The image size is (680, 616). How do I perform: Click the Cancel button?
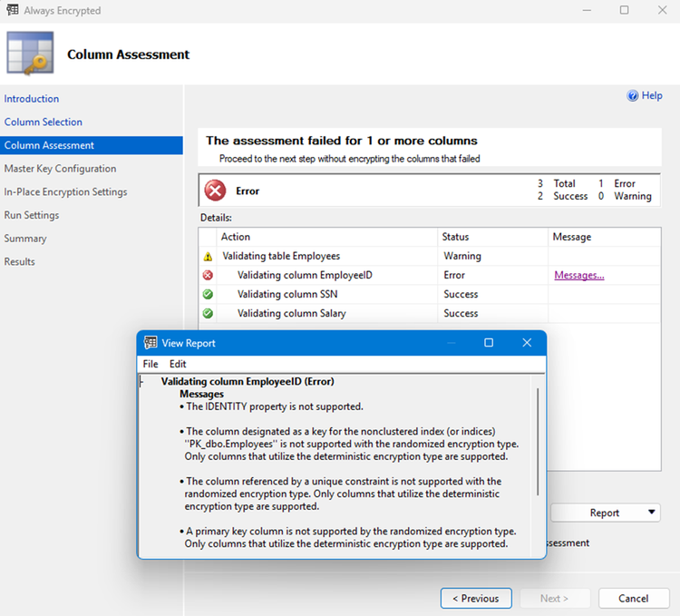point(634,598)
